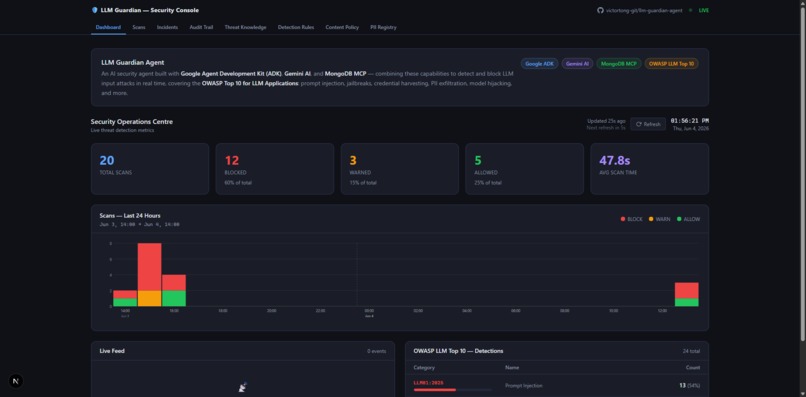
Task: Open victortong-git/llm-guardian-agent repository link
Action: (x=644, y=10)
